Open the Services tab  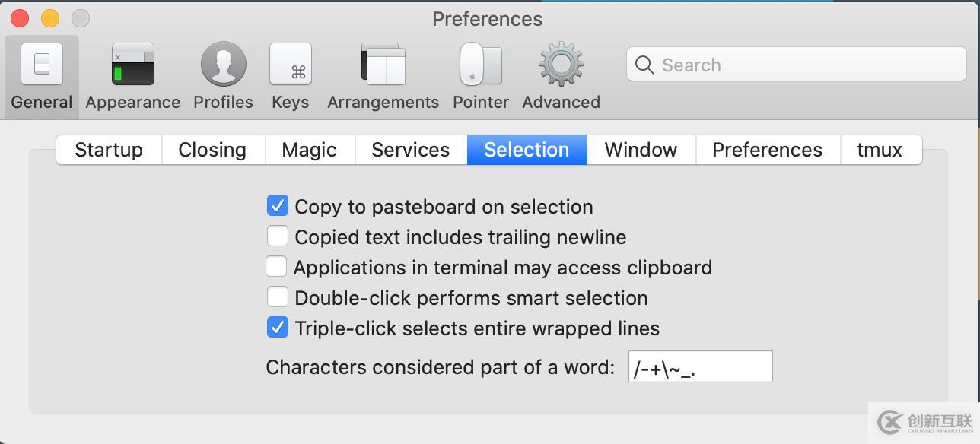point(410,150)
